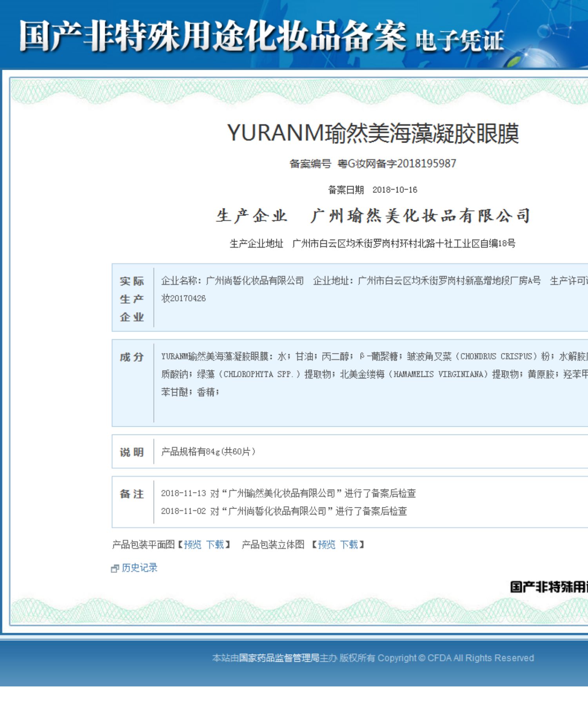Viewport: 588px width, 726px height.
Task: Click the 备注 row label
Action: tap(132, 494)
